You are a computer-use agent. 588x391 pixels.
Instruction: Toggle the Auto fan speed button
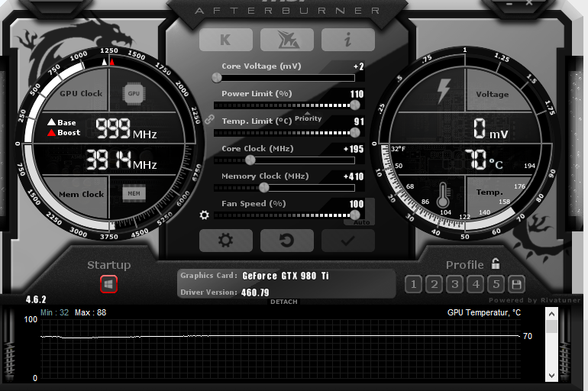361,222
